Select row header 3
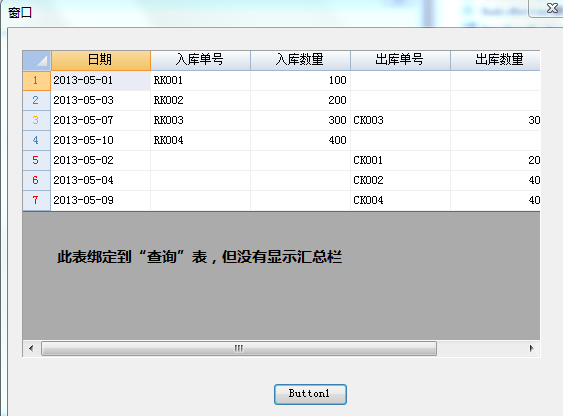 (37, 121)
